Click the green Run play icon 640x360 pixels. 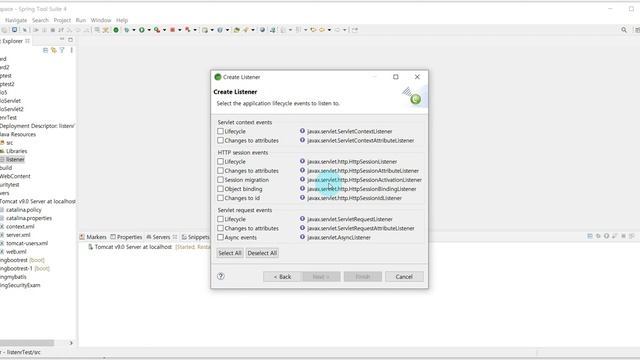pos(142,30)
